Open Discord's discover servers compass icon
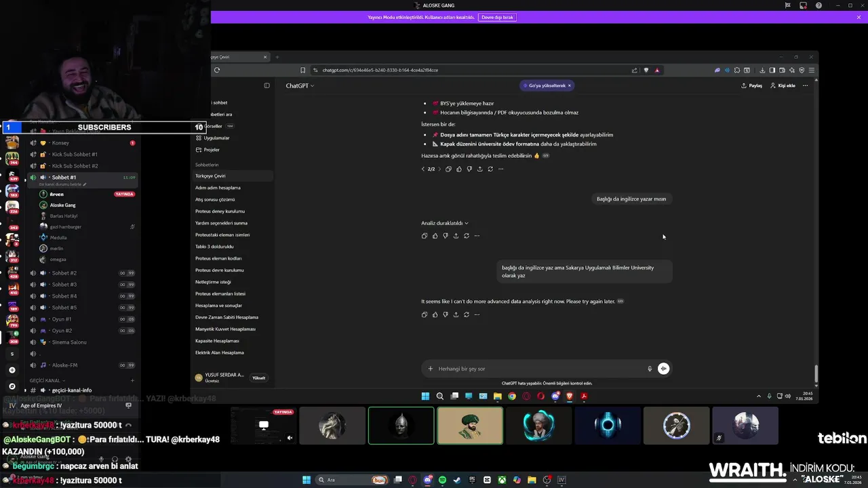 [12, 386]
